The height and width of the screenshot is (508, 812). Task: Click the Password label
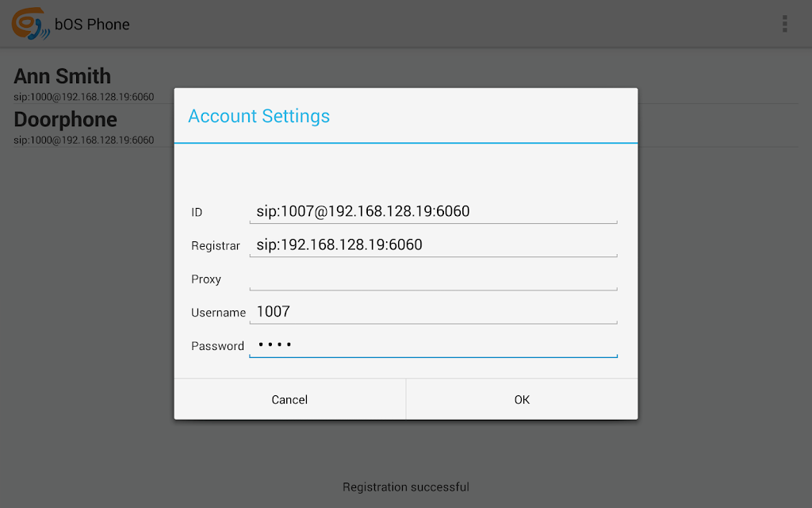[217, 346]
